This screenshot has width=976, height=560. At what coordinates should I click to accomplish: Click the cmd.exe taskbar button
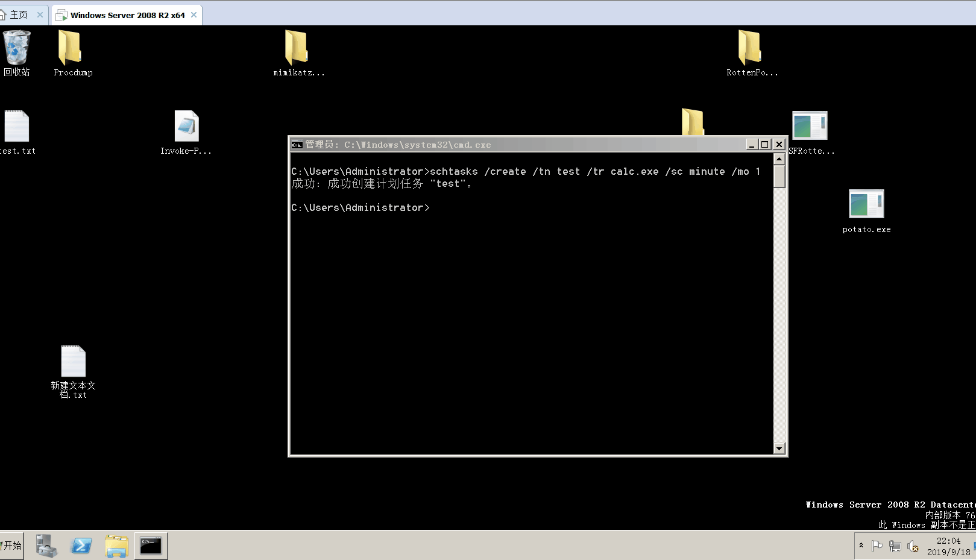pyautogui.click(x=151, y=546)
